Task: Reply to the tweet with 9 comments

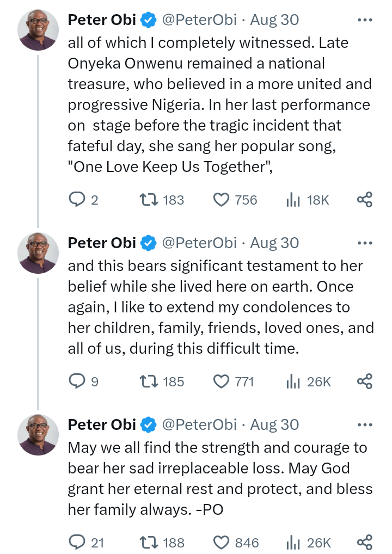Action: pos(77,381)
